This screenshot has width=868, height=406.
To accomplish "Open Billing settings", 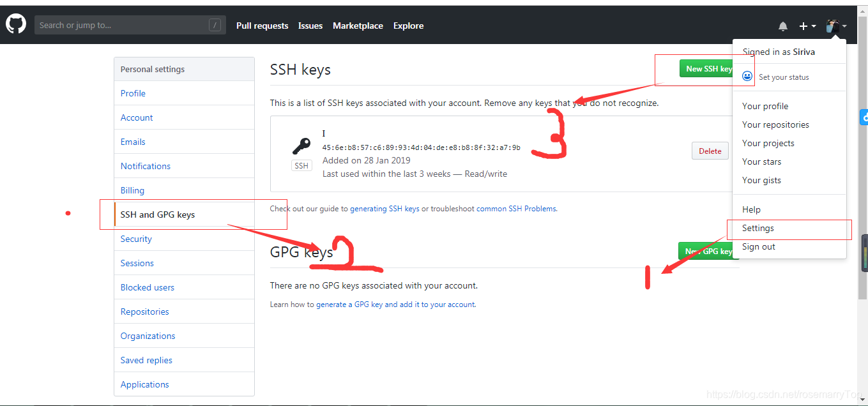I will click(x=184, y=190).
